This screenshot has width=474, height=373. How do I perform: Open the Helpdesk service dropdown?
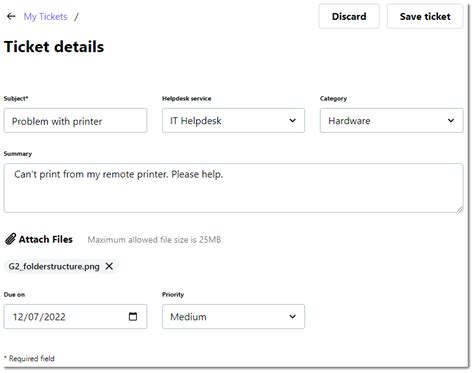point(233,121)
